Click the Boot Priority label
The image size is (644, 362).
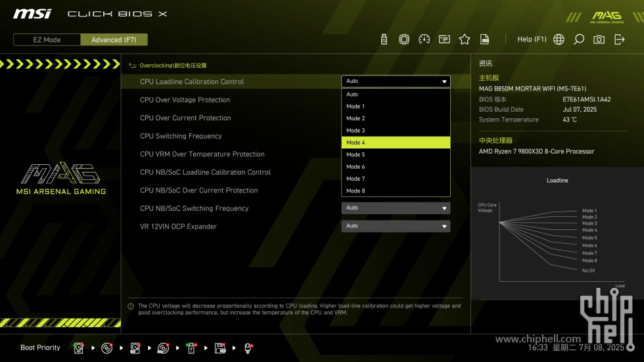pyautogui.click(x=40, y=348)
